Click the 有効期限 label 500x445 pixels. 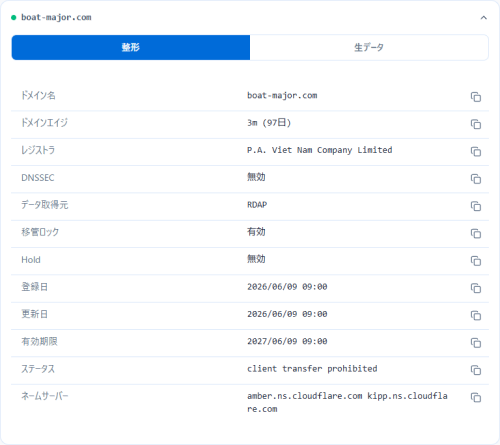pyautogui.click(x=39, y=341)
